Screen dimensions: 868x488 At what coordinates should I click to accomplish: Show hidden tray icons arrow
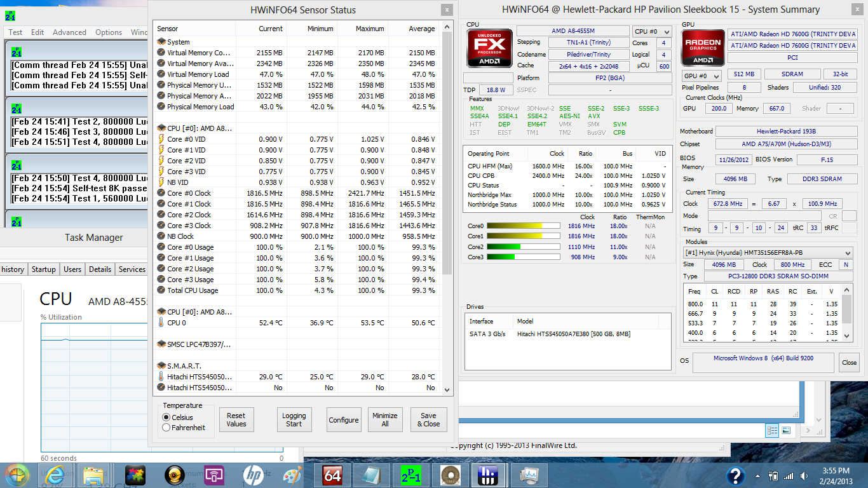758,475
